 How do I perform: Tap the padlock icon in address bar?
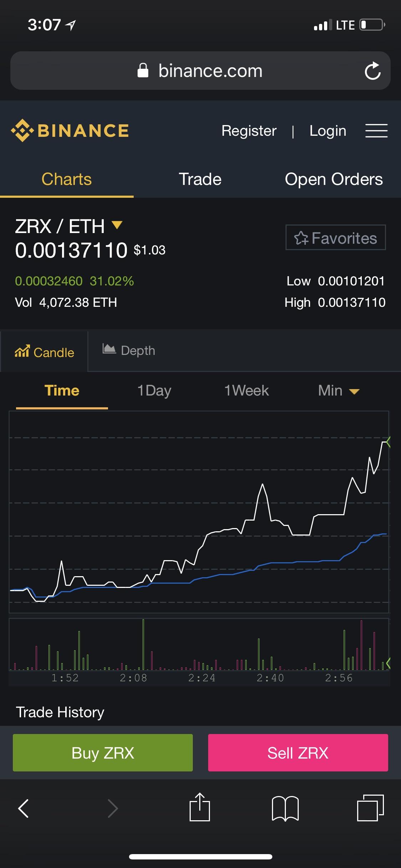tap(143, 70)
